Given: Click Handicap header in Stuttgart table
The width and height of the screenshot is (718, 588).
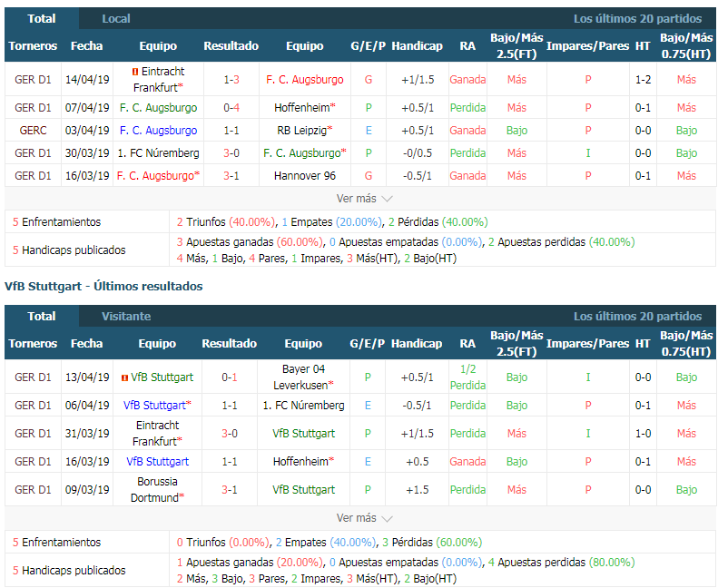Looking at the screenshot, I should tap(417, 343).
